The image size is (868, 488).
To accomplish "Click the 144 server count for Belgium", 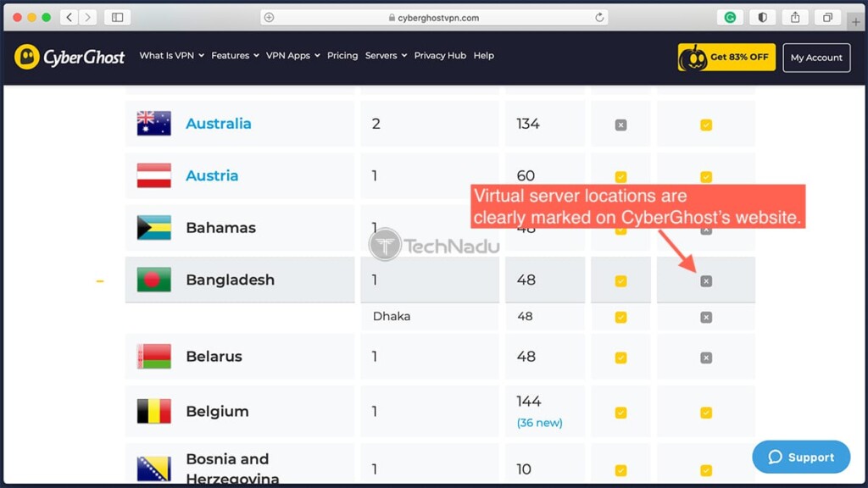I will [529, 401].
